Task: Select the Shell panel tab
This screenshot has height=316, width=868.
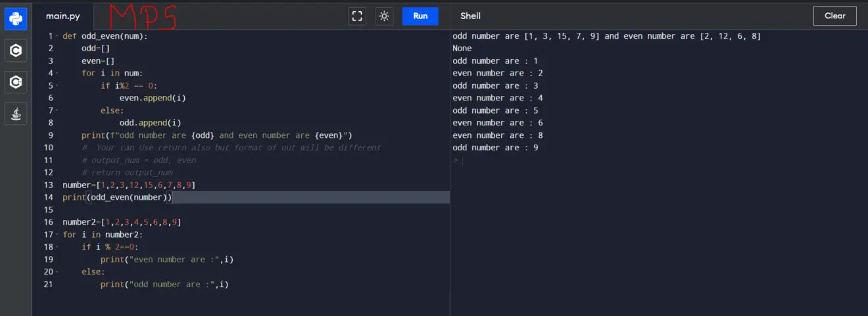Action: point(470,16)
